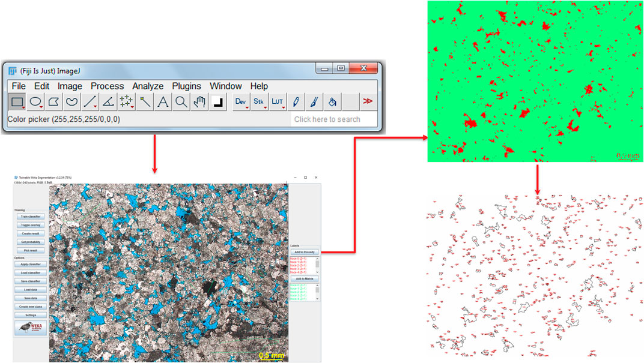Image resolution: width=644 pixels, height=363 pixels.
Task: Click the ImageJ status bar Color picker text
Action: pos(64,119)
